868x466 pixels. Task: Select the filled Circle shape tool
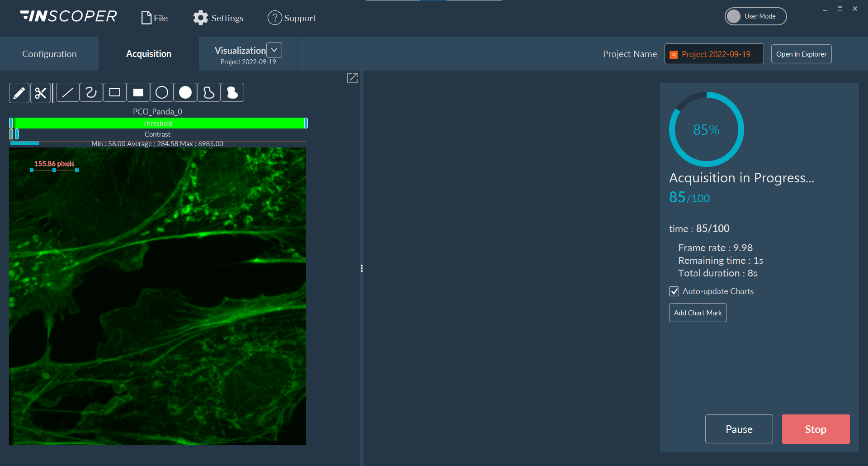click(185, 92)
